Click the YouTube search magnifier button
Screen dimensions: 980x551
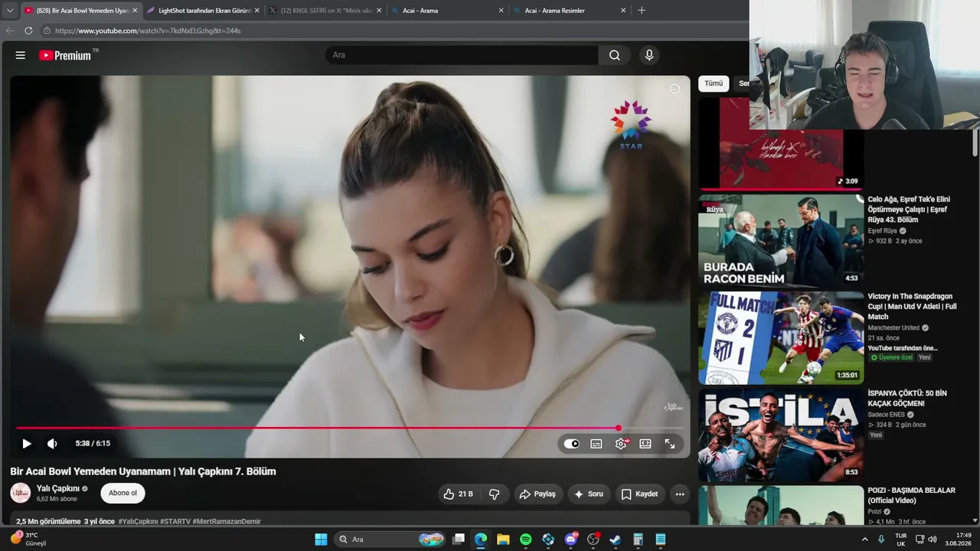tap(614, 55)
